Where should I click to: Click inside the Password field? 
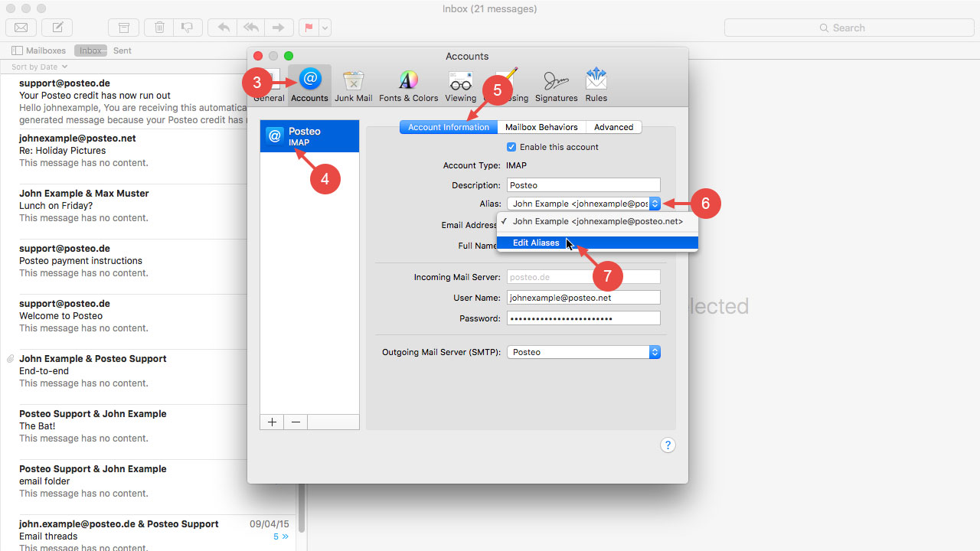[x=583, y=318]
